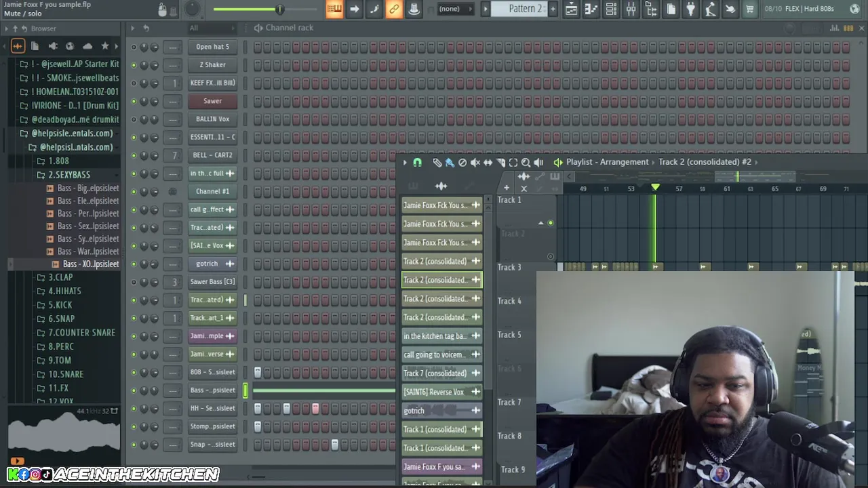Select the Playlist select-region tool

[x=513, y=163]
